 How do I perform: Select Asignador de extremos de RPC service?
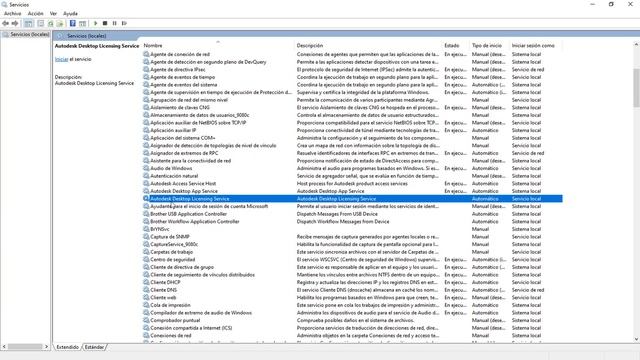[184, 153]
